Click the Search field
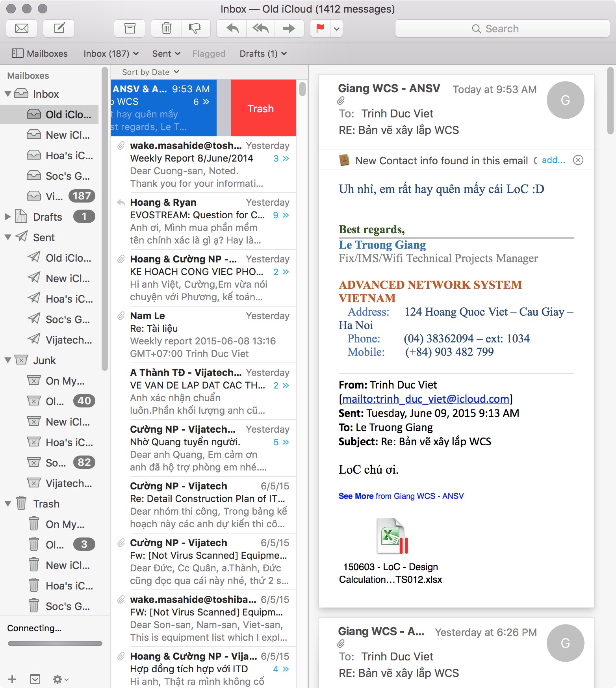This screenshot has width=616, height=688. pyautogui.click(x=502, y=29)
